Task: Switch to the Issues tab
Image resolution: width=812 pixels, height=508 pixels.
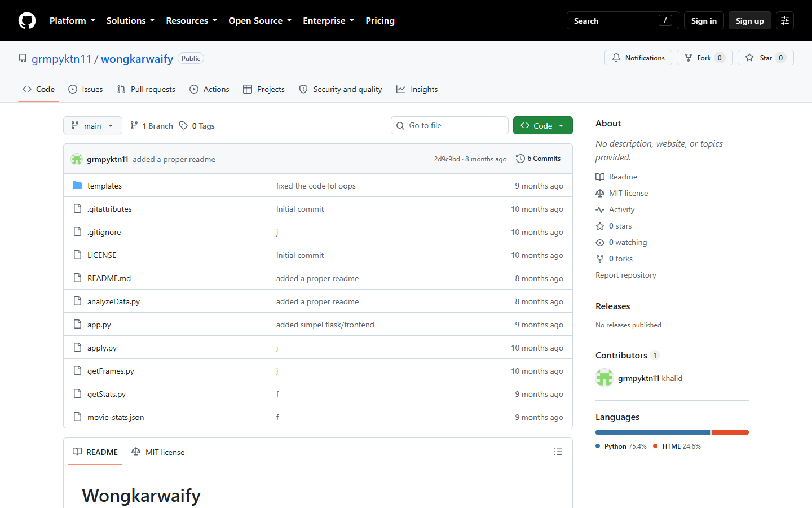Action: pos(86,89)
